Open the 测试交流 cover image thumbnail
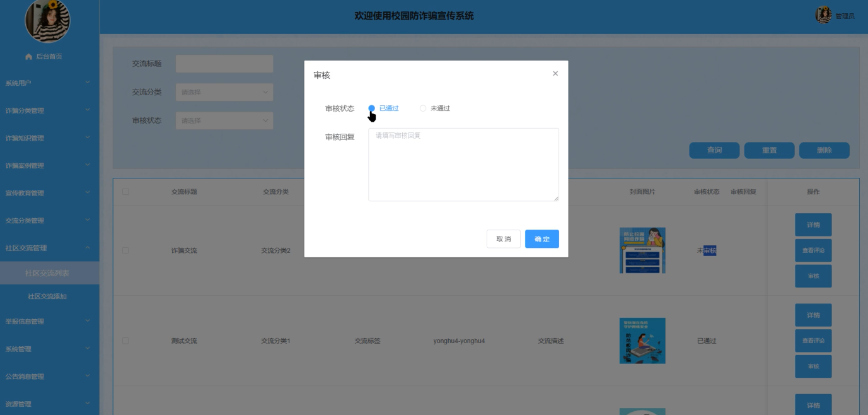 (x=642, y=341)
